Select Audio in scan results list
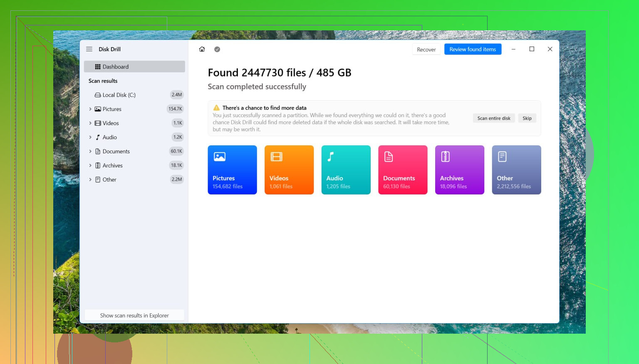Viewport: 639px width, 364px height. (x=134, y=137)
